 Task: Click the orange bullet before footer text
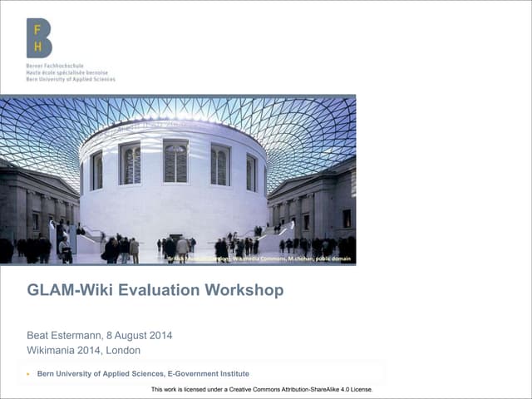click(x=29, y=374)
